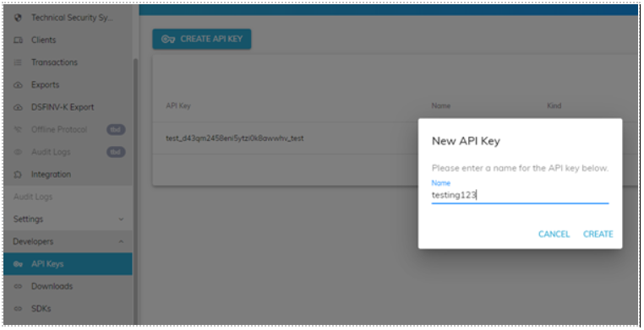
Task: Select the highlighted API Keys item
Action: pyautogui.click(x=68, y=263)
